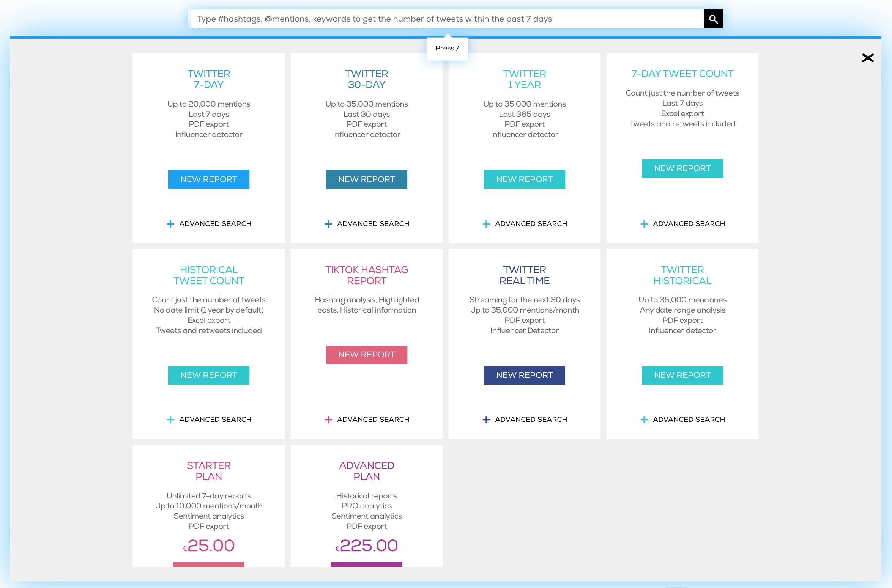The image size is (892, 588).
Task: Open Advanced Search label under Twitter 30-Day
Action: tap(373, 224)
